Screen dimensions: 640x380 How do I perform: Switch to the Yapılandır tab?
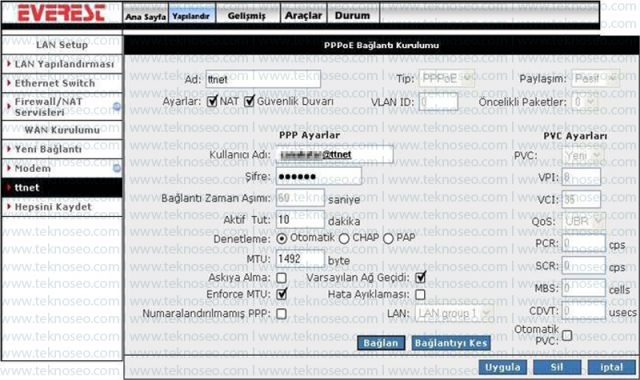[191, 16]
